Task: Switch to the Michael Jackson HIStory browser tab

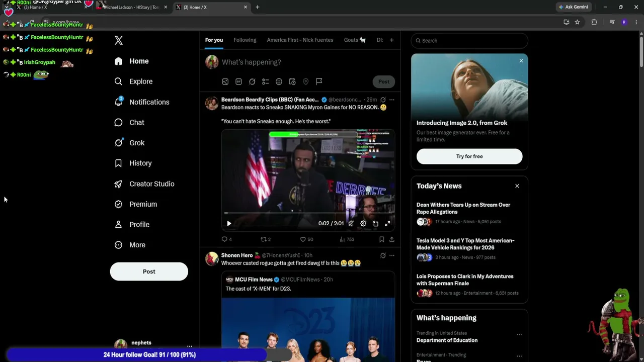Action: click(x=132, y=7)
